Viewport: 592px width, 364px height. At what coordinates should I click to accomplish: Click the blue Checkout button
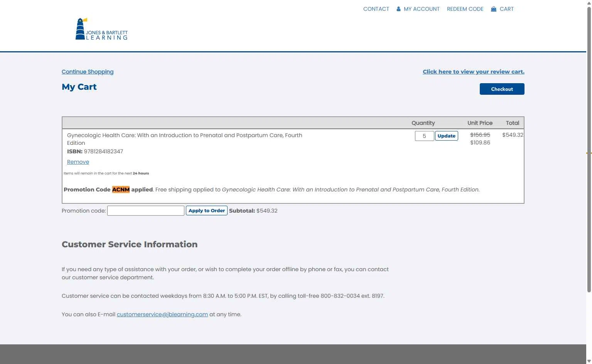502,89
